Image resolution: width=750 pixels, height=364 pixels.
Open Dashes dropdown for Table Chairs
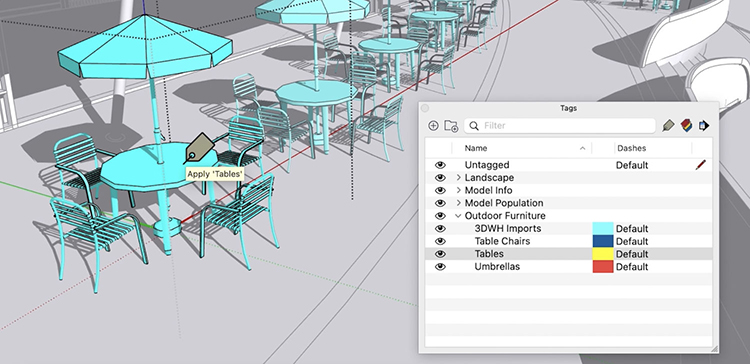point(632,241)
